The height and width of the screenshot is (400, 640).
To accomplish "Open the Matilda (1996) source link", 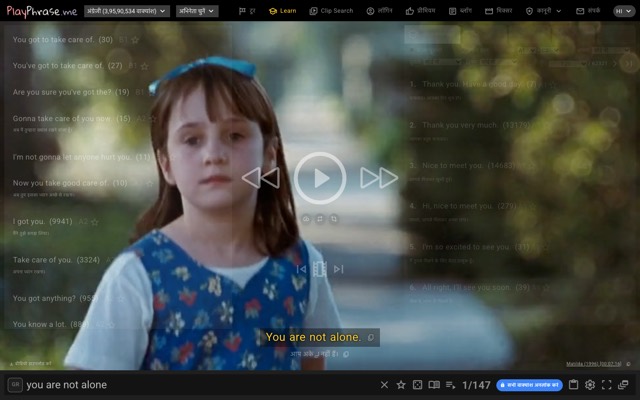I will click(x=594, y=364).
